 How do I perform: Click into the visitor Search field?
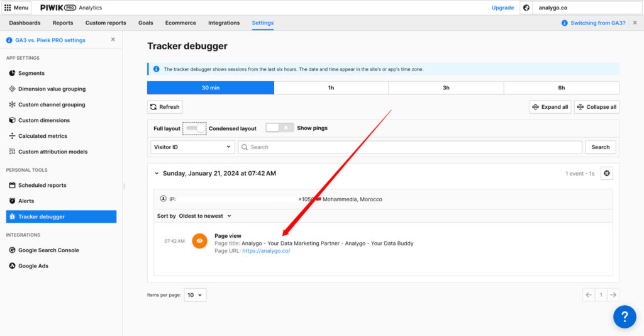pos(410,147)
